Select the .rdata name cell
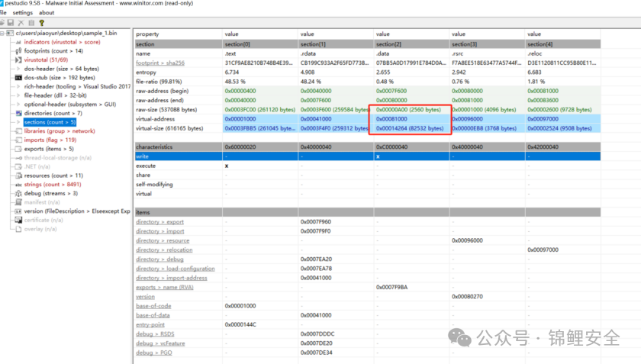 pos(336,53)
